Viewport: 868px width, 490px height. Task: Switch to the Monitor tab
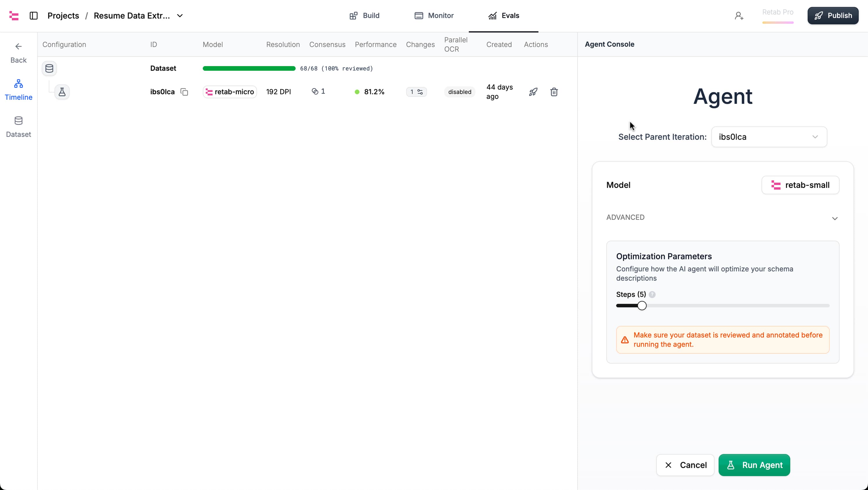pyautogui.click(x=434, y=15)
